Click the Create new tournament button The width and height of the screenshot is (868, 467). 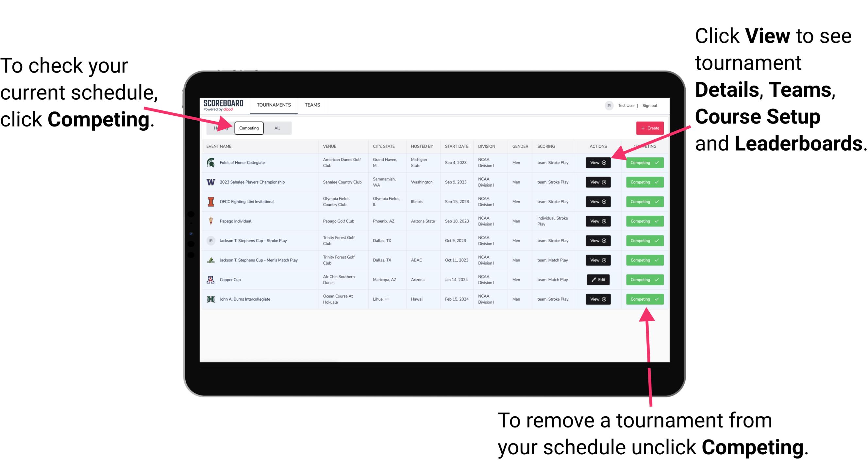(x=647, y=128)
